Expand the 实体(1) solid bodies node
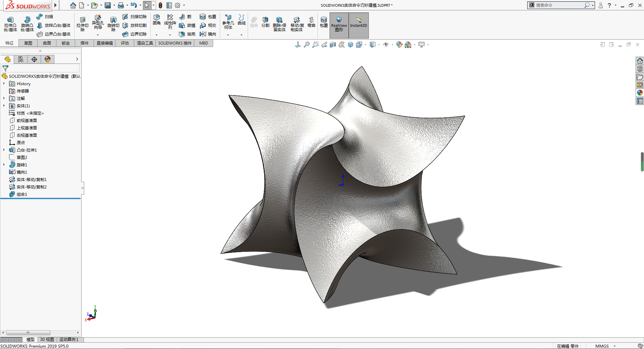Viewport: 644px width, 349px height. pyautogui.click(x=4, y=106)
